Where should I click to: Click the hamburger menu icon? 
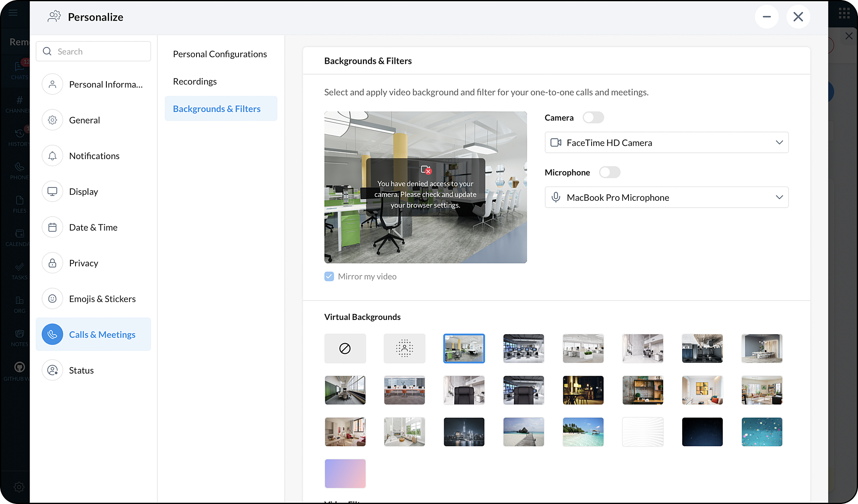(13, 12)
